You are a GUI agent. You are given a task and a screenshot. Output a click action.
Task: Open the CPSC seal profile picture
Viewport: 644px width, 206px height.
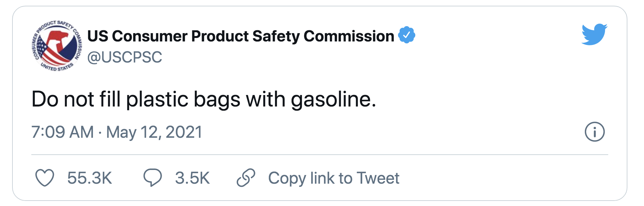57,46
